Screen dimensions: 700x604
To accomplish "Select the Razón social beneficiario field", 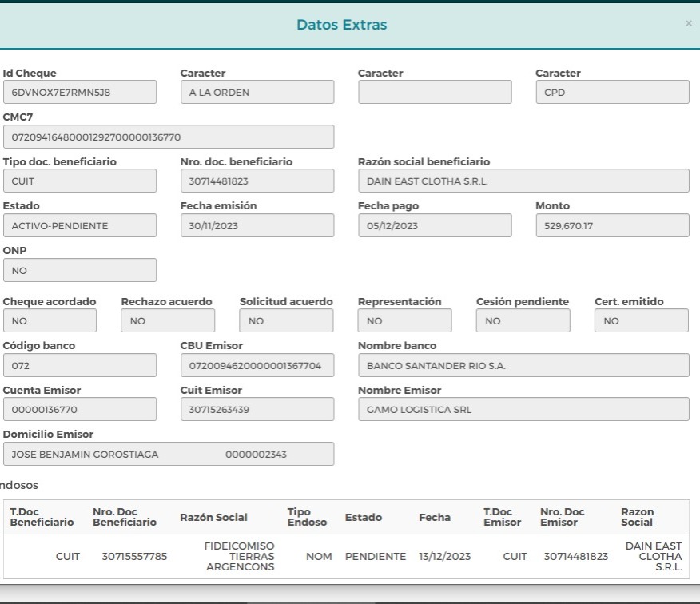I will 523,181.
